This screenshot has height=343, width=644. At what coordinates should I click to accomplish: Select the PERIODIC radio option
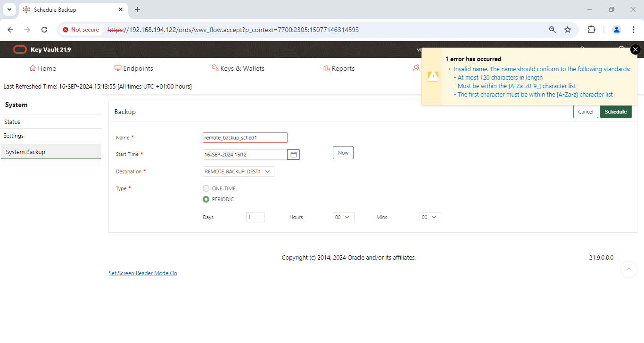(x=206, y=199)
